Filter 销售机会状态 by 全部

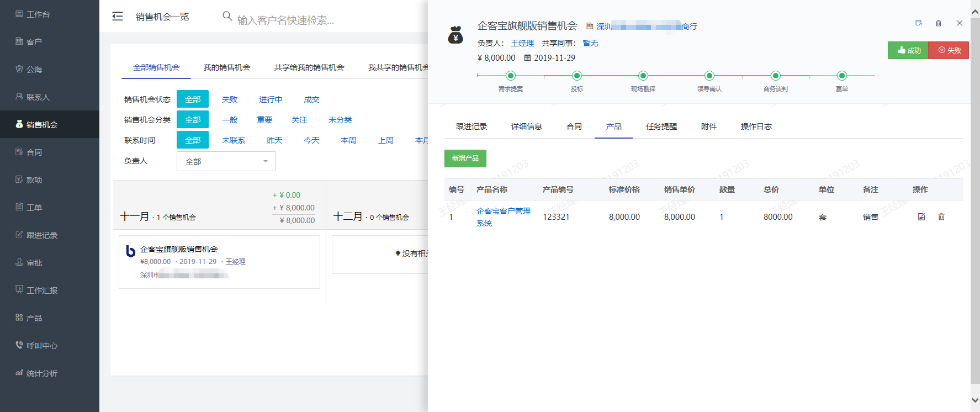tap(193, 99)
